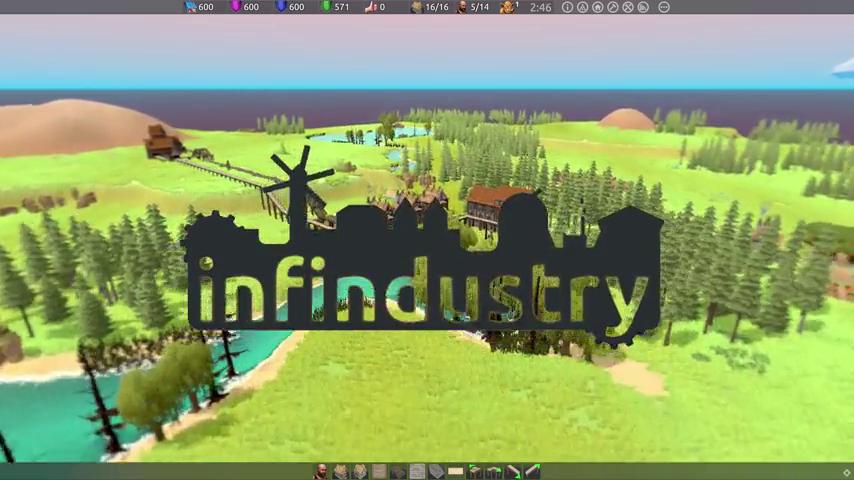
Task: Click the 571 resource count
Action: coord(341,7)
